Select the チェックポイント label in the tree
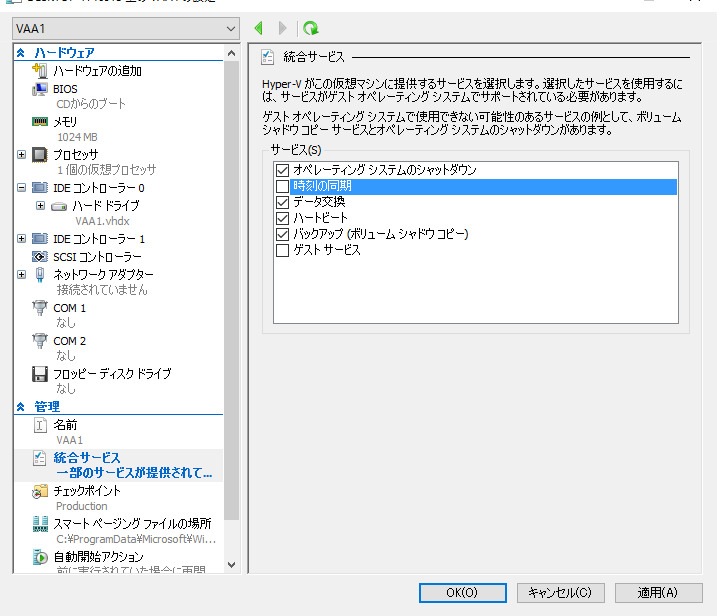Viewport: 717px width, 616px height. point(87,491)
